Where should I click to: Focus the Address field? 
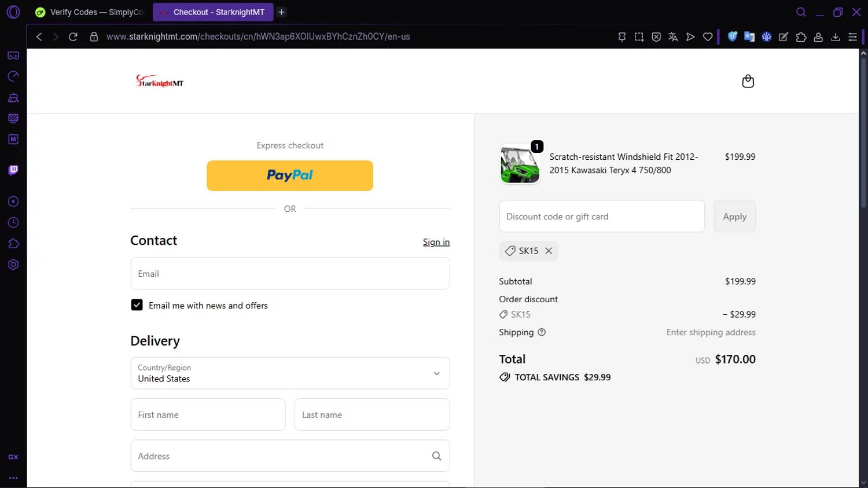click(290, 456)
